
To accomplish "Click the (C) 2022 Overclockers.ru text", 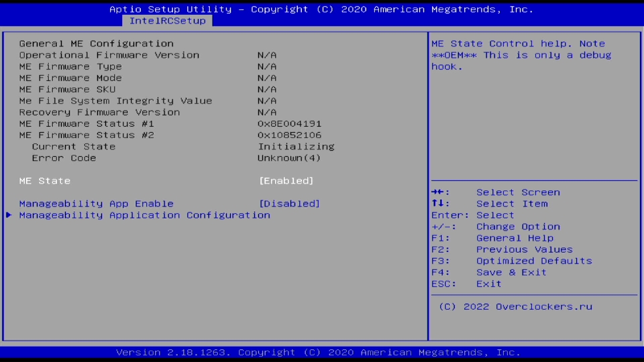I will pos(515,306).
